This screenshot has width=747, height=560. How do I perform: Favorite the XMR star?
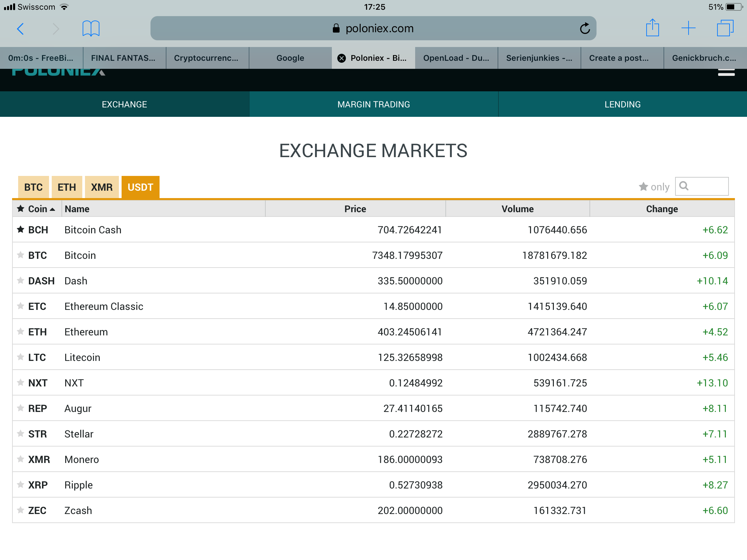pyautogui.click(x=20, y=459)
